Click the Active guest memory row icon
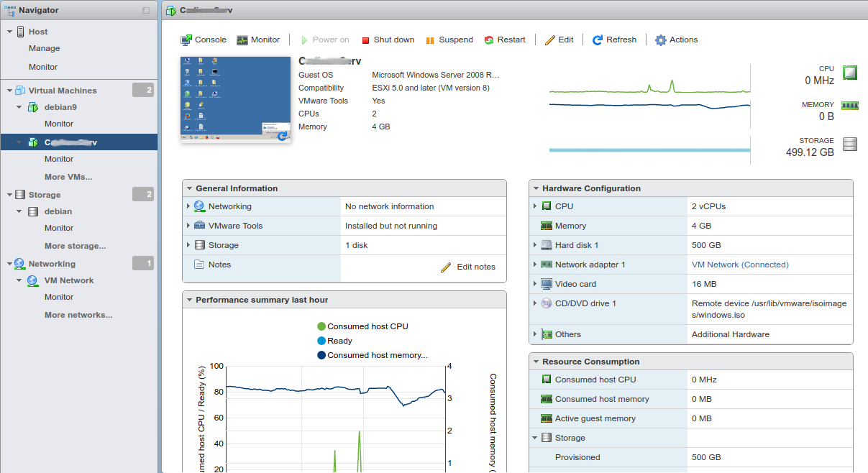This screenshot has height=473, width=868. [547, 418]
